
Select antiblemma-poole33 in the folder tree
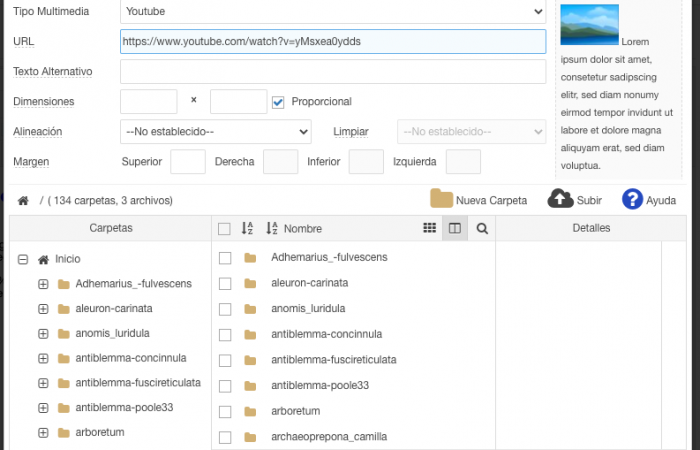pos(124,407)
